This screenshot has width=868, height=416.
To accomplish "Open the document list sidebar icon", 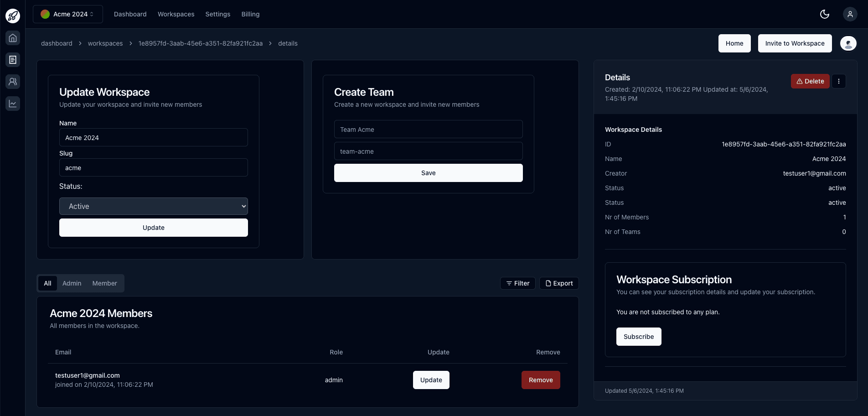I will pos(13,60).
